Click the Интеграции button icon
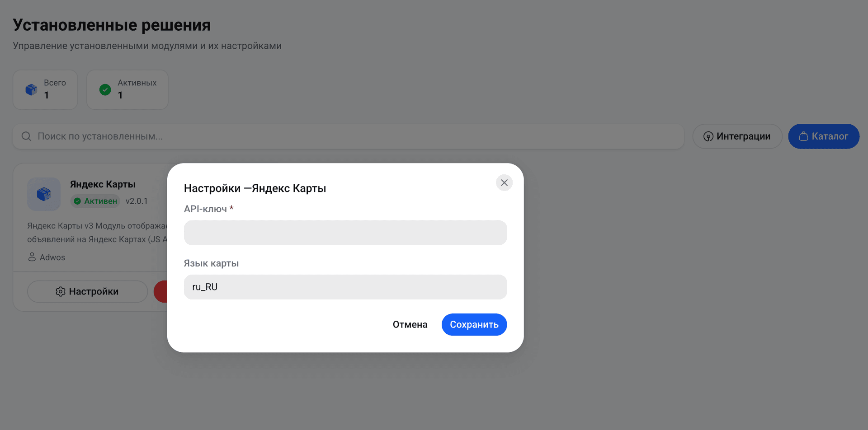Screen dimensions: 868x430 708,136
